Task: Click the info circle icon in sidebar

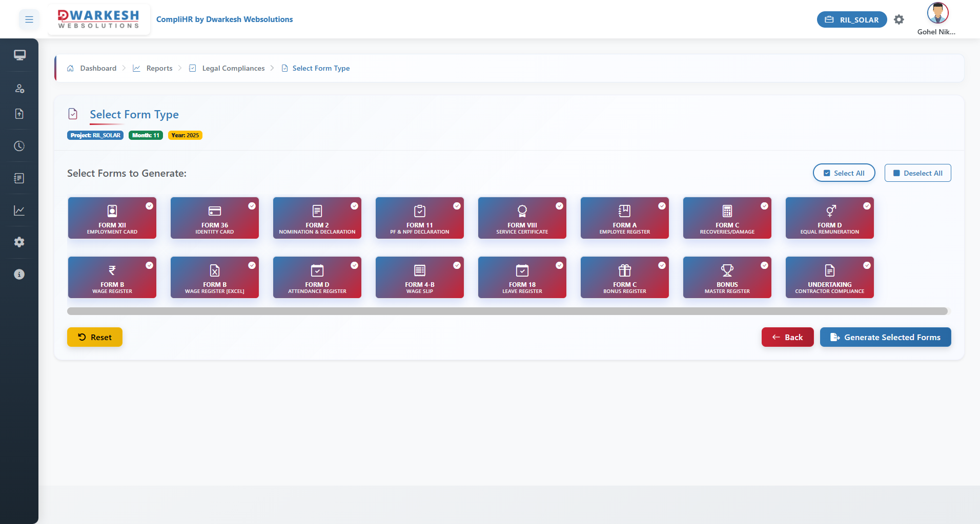Action: pos(19,275)
